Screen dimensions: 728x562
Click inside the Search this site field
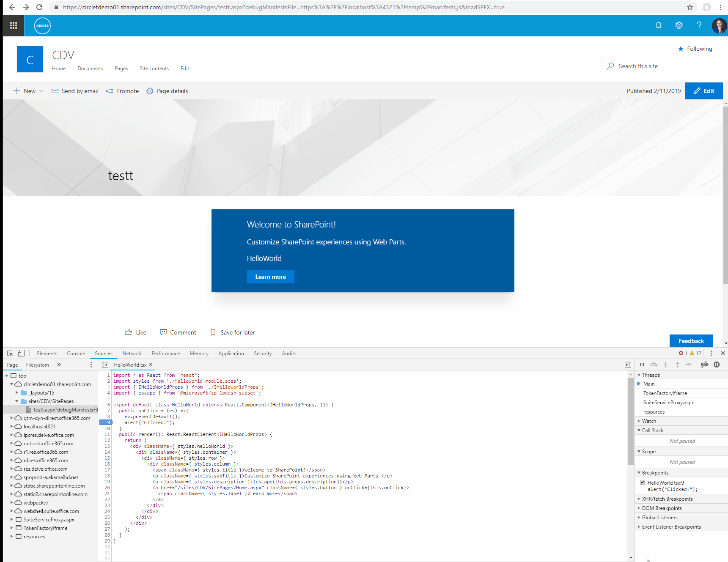(658, 66)
